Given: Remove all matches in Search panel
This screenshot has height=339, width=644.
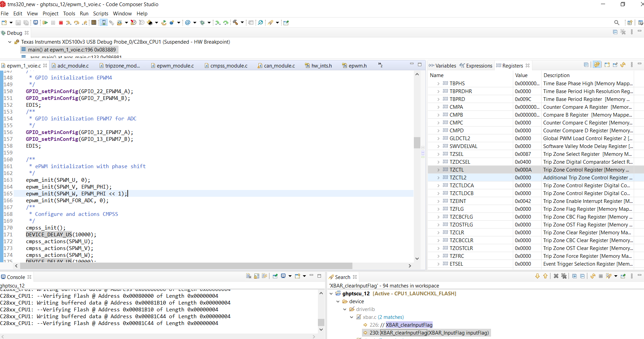Looking at the screenshot, I should click(x=564, y=276).
